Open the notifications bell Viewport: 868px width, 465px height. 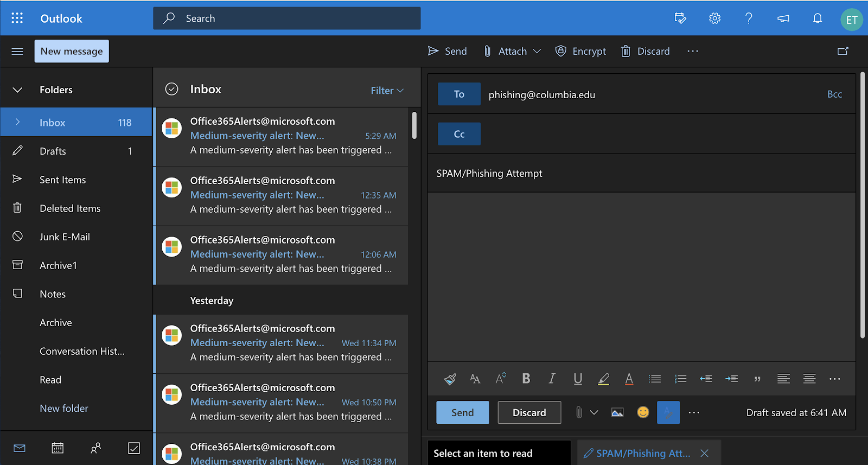pos(818,18)
